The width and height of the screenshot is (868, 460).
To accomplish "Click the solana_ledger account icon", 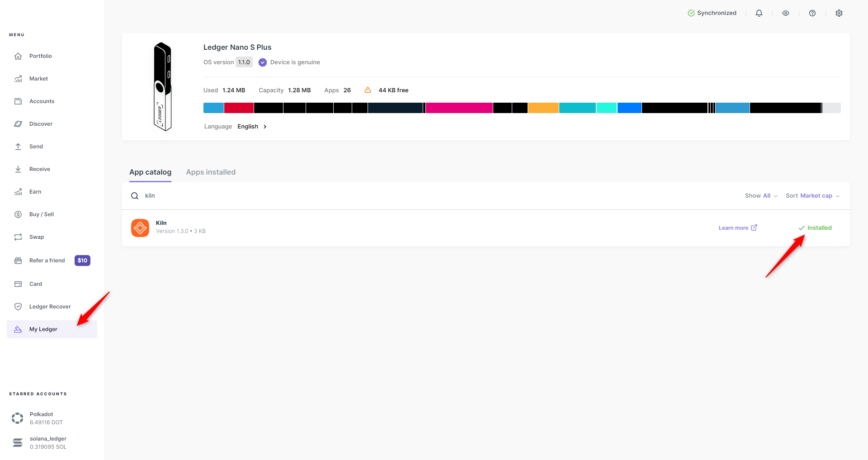I will coord(17,442).
